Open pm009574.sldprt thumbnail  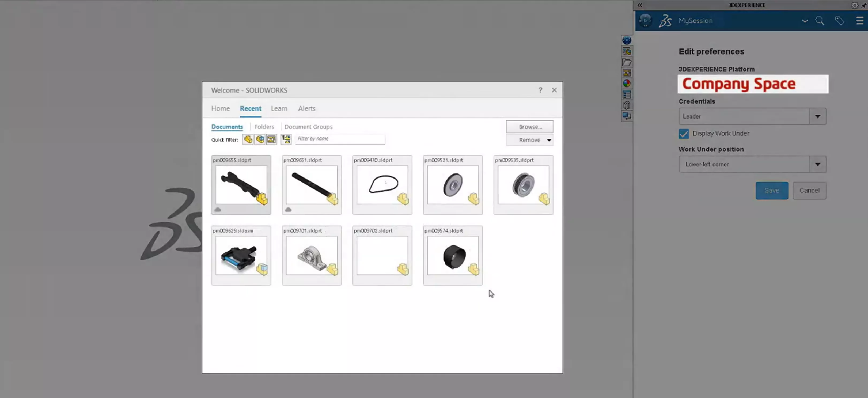point(453,255)
